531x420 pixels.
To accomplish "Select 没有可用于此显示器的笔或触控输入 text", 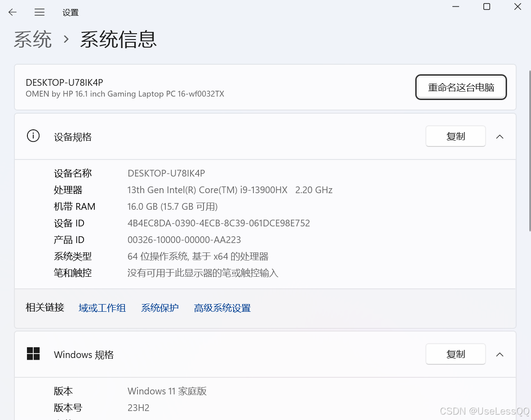I will [x=203, y=273].
